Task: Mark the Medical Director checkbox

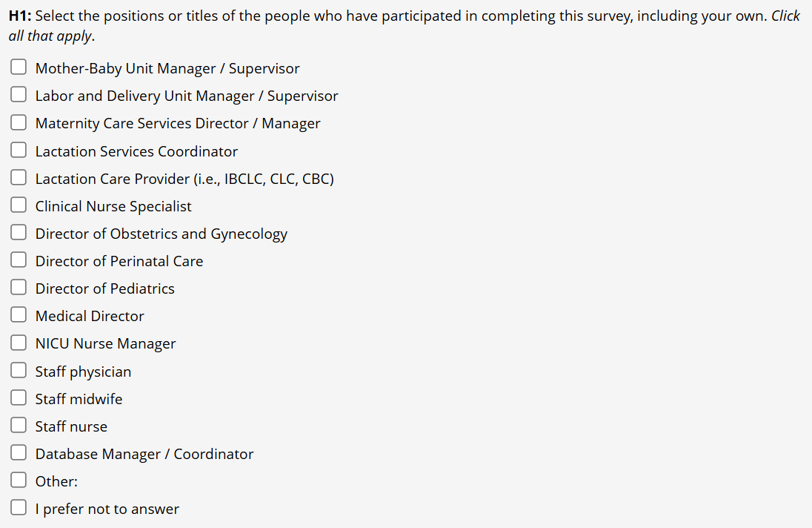Action: point(19,315)
